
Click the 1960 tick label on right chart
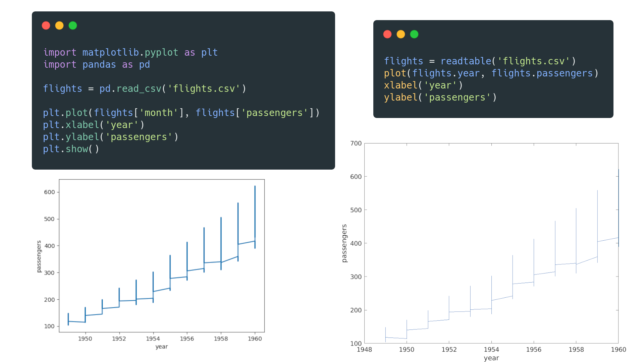coord(619,349)
